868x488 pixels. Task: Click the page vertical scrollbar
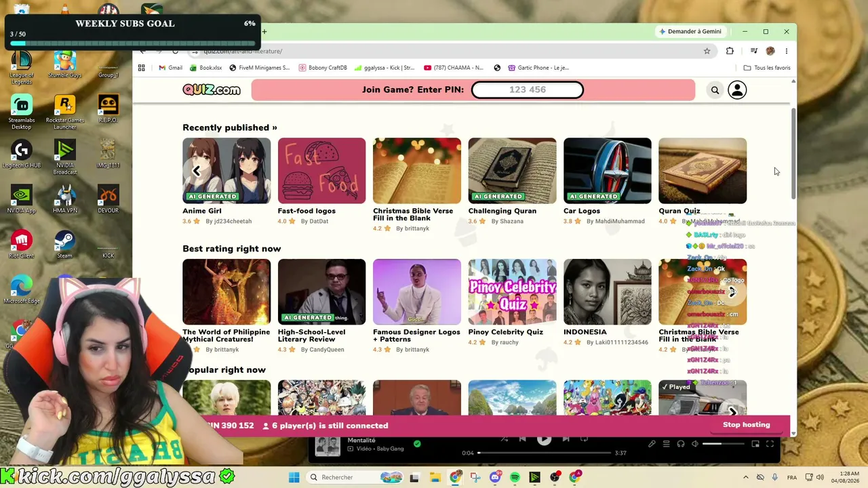click(793, 152)
